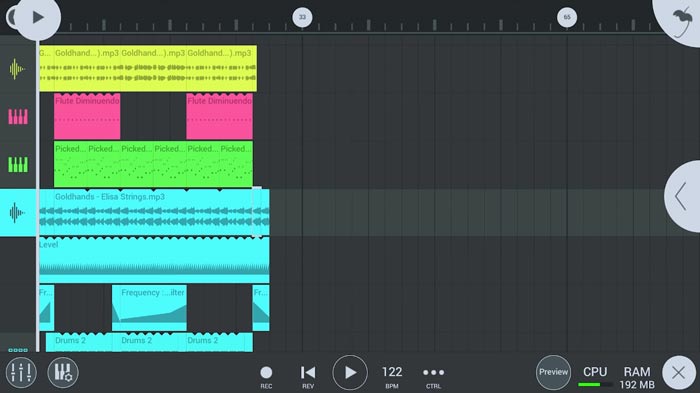Select the third Drums 2 clip
The width and height of the screenshot is (700, 393).
tap(219, 343)
